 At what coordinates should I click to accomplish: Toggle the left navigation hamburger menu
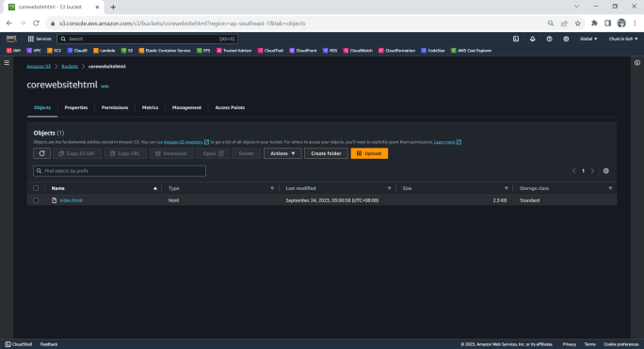7,63
